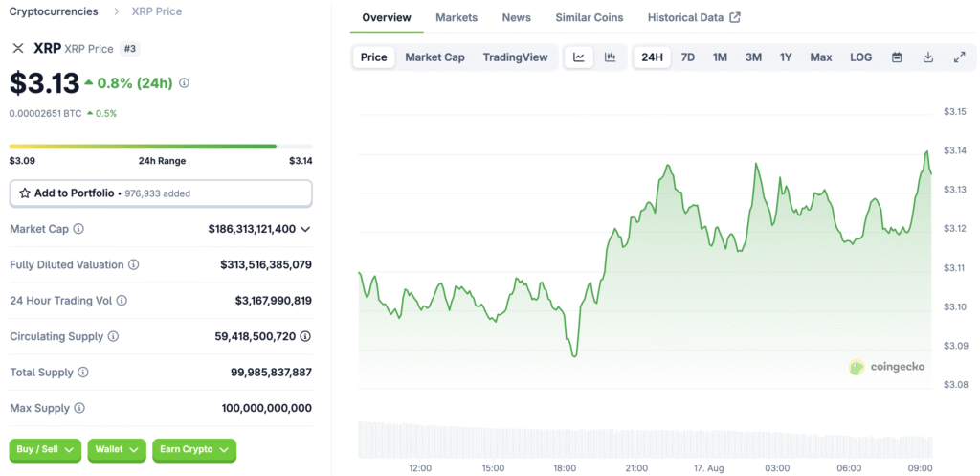The height and width of the screenshot is (476, 980).
Task: Open the calendar date range picker
Action: 897,57
